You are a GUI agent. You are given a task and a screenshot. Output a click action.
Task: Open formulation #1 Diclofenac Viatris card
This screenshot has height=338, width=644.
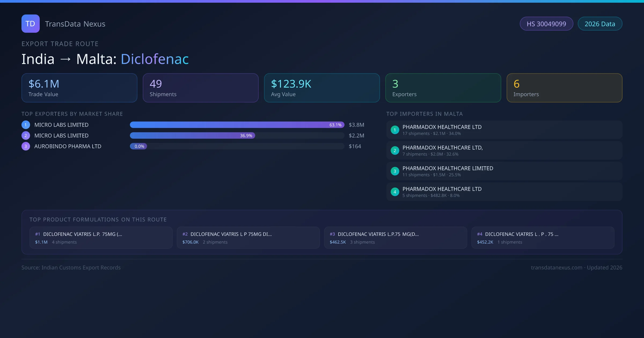[x=101, y=238]
